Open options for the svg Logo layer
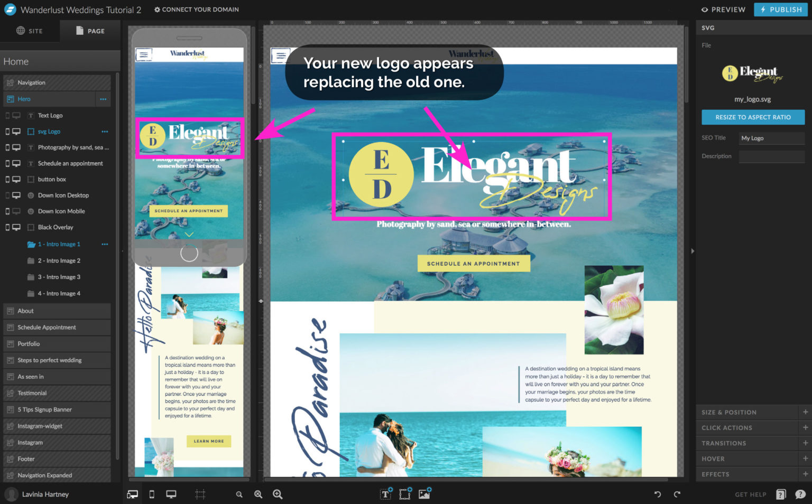This screenshot has width=812, height=504. 105,131
